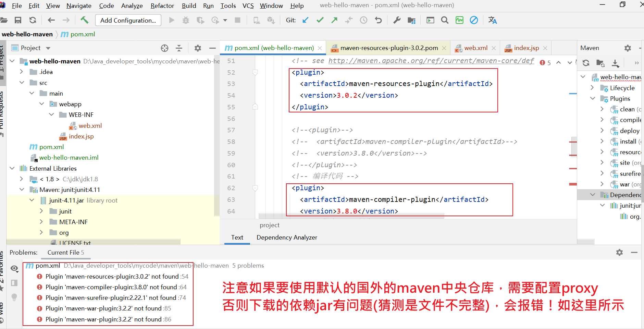
Task: Open the green activity monitor icon
Action: pyautogui.click(x=459, y=20)
